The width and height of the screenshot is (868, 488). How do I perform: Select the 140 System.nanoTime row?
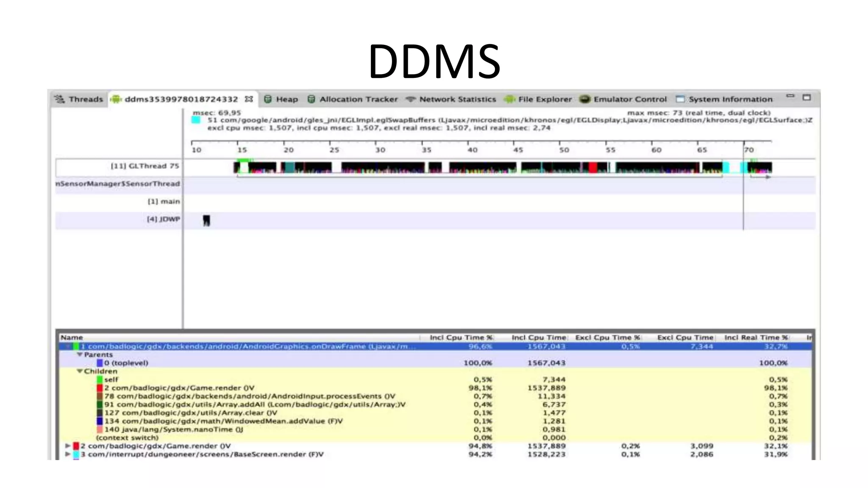click(x=435, y=430)
